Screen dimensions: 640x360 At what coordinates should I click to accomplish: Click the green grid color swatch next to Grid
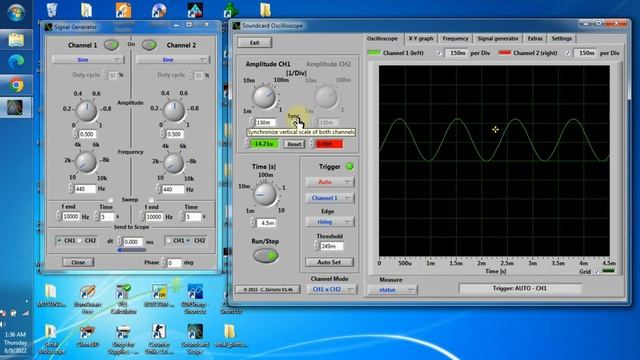tap(608, 271)
